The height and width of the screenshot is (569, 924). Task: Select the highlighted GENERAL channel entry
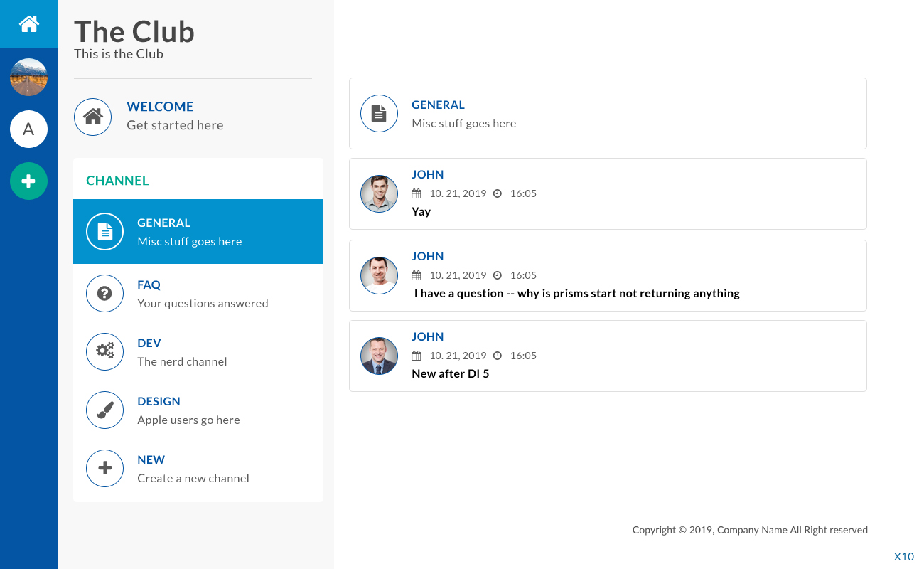[x=198, y=231]
